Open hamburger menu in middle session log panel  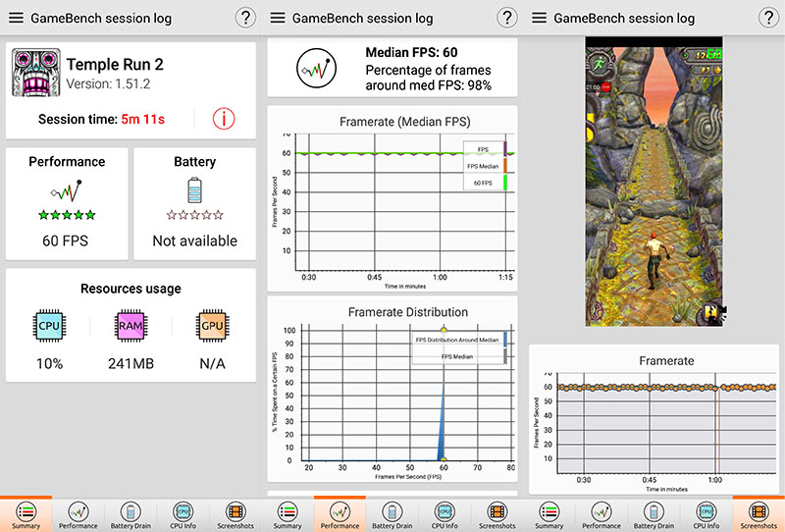278,18
